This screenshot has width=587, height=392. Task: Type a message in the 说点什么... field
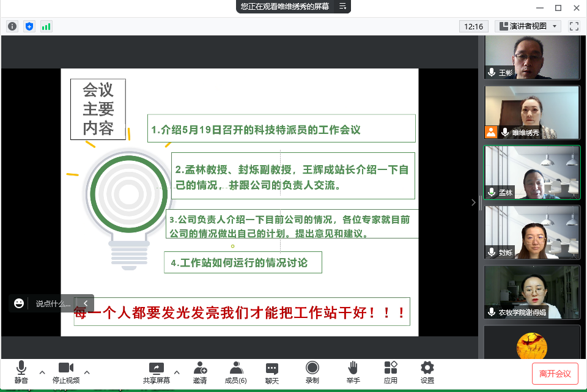coord(53,304)
